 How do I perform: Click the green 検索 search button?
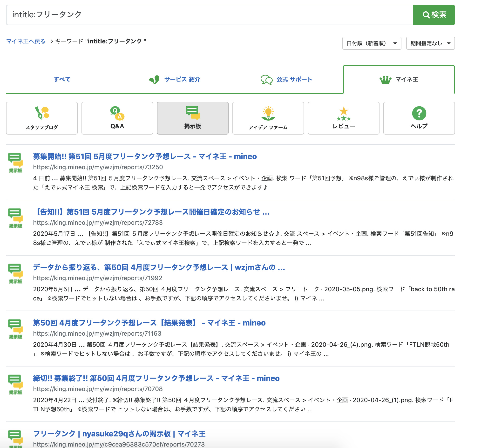click(434, 15)
